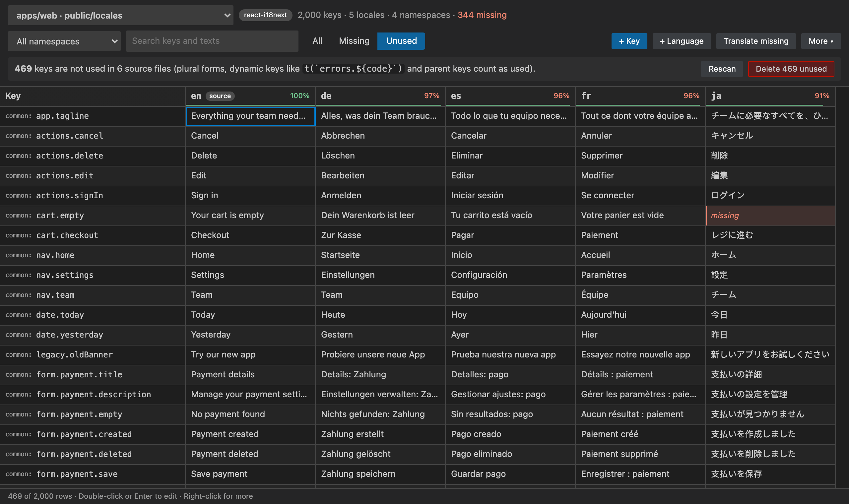Click the fr column header
The image size is (849, 504).
click(x=640, y=96)
